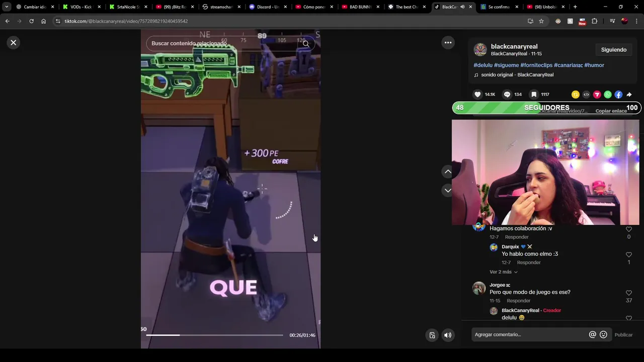Open Darquix's commenter name
644x362 pixels.
coord(510,247)
